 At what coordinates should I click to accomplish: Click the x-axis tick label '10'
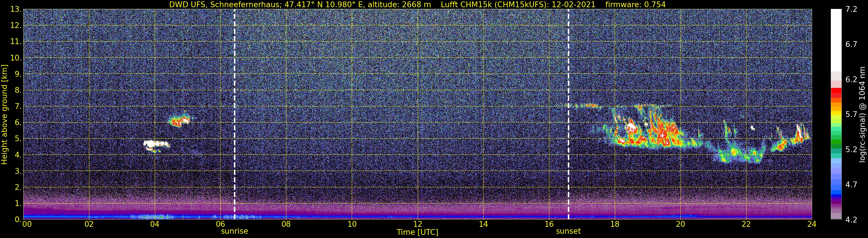pos(352,224)
